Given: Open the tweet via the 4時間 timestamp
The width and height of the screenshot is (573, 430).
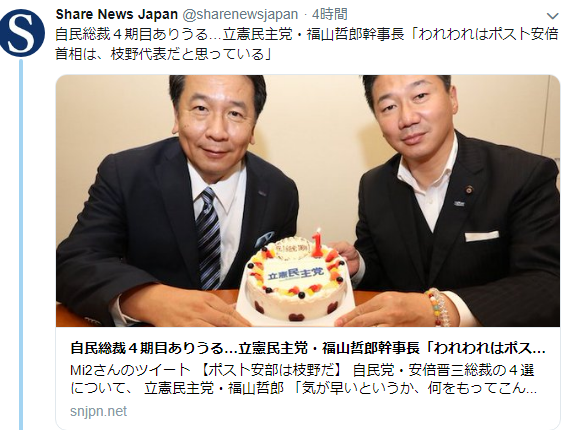Looking at the screenshot, I should pyautogui.click(x=330, y=15).
